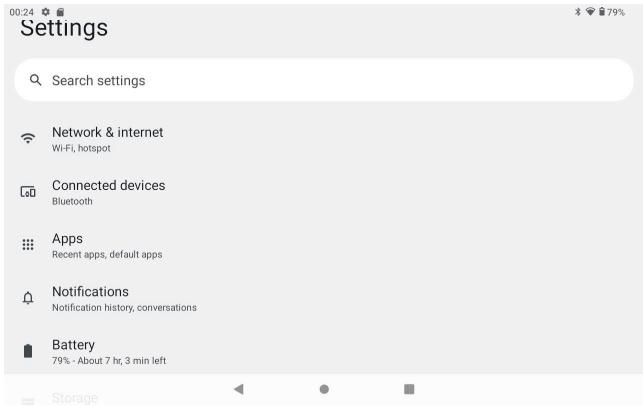Tap the Home circle navigation button
Image resolution: width=643 pixels, height=407 pixels.
(x=324, y=389)
